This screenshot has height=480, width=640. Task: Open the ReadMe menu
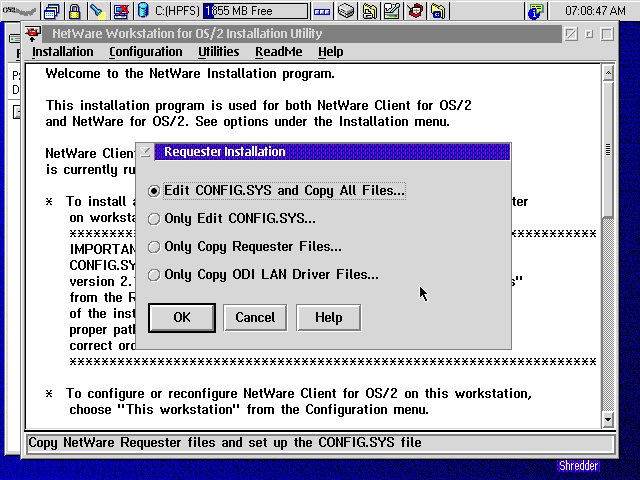tap(279, 52)
